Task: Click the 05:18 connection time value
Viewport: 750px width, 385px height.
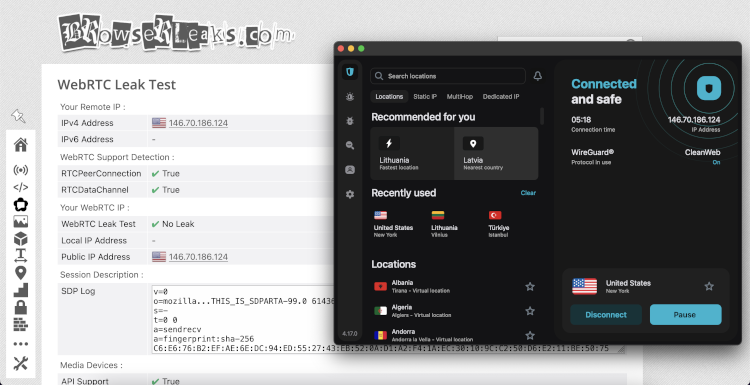Action: [x=581, y=120]
